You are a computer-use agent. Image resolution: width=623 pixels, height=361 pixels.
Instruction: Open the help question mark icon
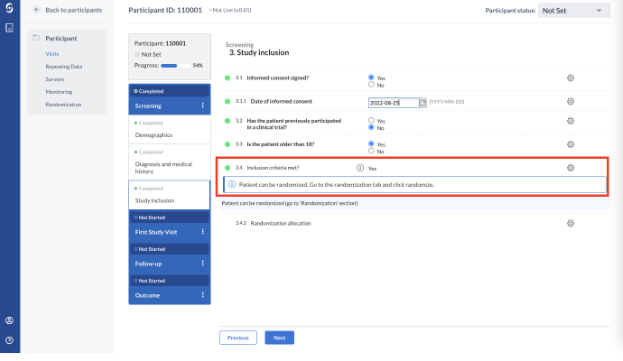(x=10, y=340)
